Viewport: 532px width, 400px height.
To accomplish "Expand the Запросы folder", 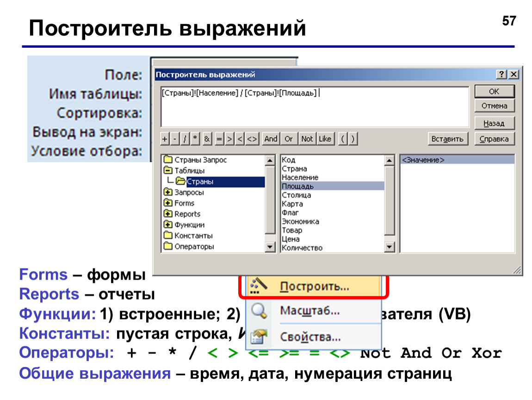I will 168,192.
